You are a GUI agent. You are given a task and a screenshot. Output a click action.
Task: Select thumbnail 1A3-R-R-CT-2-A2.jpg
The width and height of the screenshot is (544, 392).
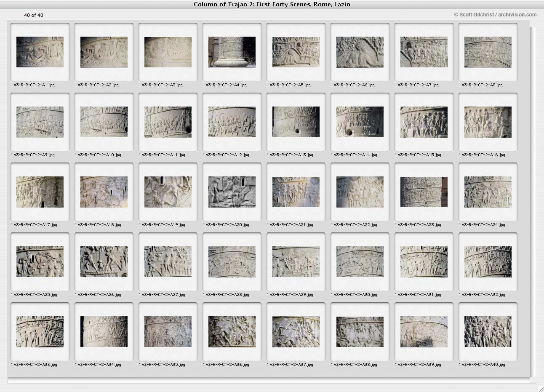pyautogui.click(x=104, y=52)
